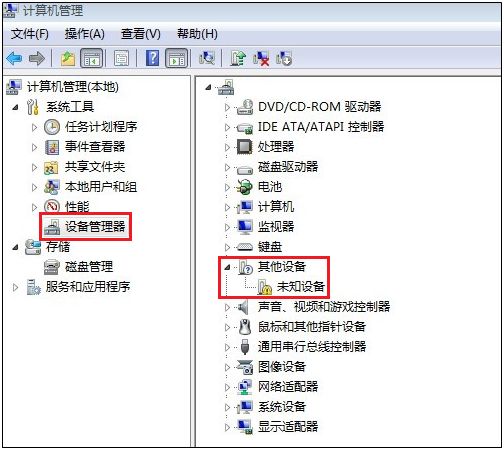Expand the 任务计划程序 node

pyautogui.click(x=34, y=127)
